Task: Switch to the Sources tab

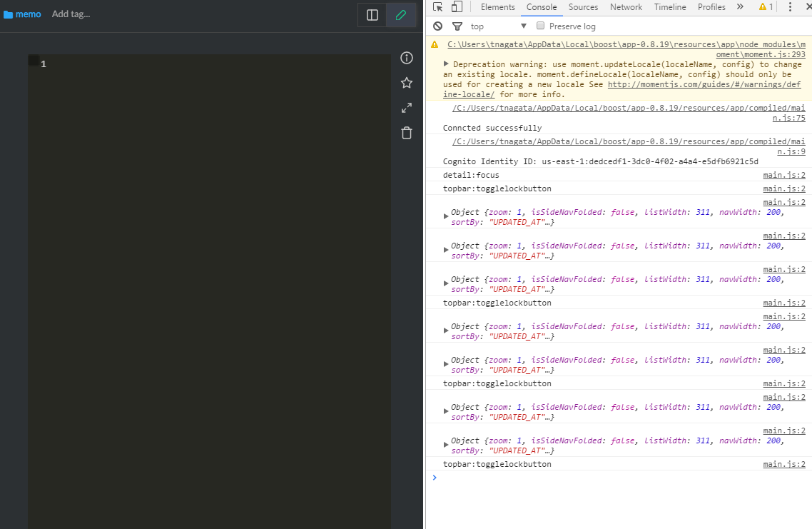Action: pos(583,6)
